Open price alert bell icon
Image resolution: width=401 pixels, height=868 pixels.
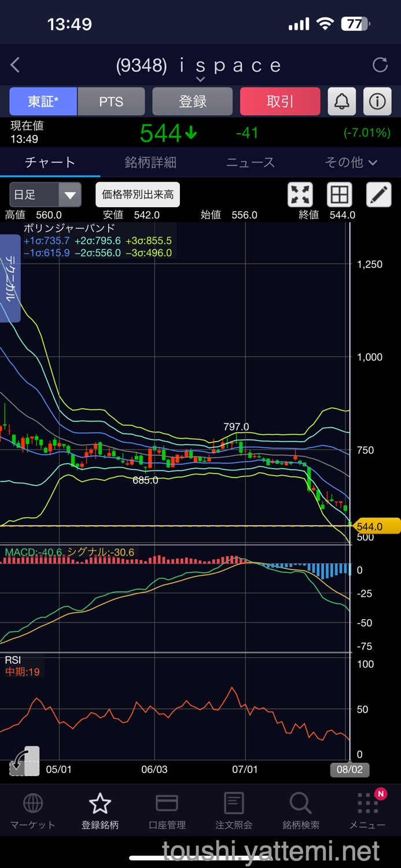coord(342,102)
